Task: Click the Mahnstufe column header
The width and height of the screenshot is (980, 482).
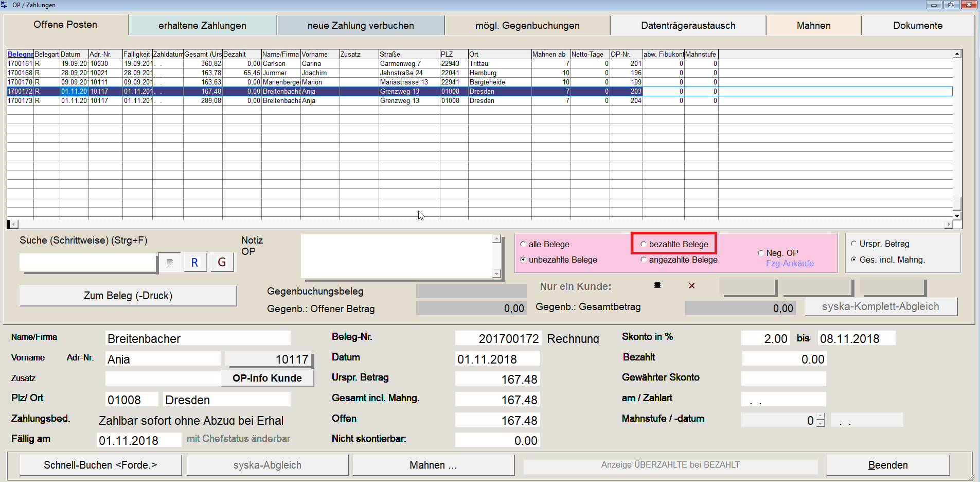Action: [701, 54]
